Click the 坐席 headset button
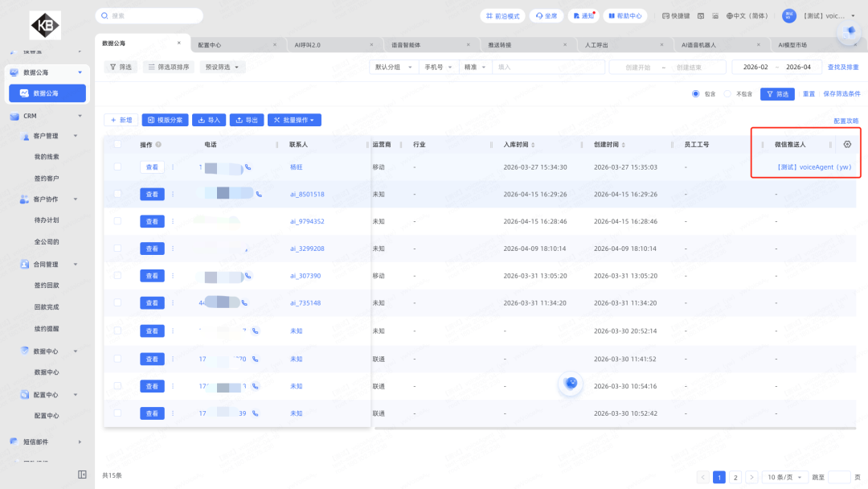This screenshot has height=489, width=868. point(547,16)
